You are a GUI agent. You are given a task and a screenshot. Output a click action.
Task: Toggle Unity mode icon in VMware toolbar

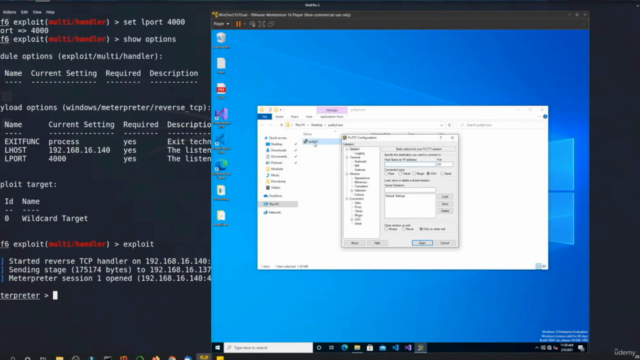271,24
